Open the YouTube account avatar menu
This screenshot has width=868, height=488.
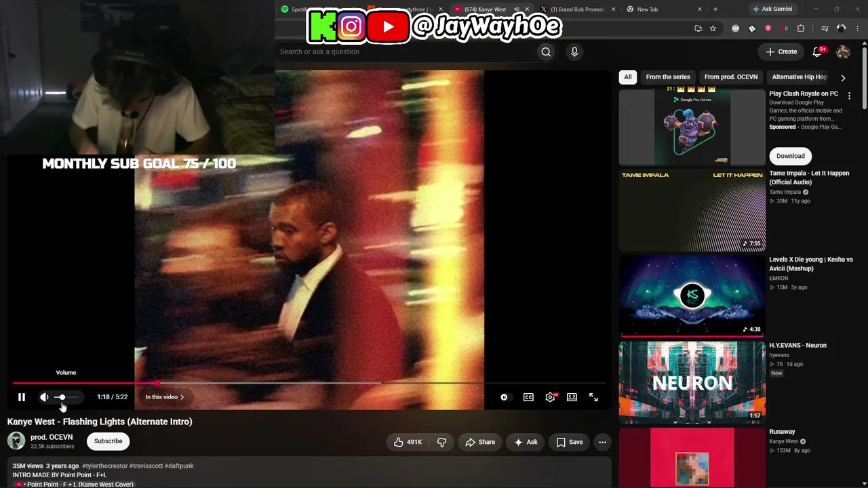[844, 52]
